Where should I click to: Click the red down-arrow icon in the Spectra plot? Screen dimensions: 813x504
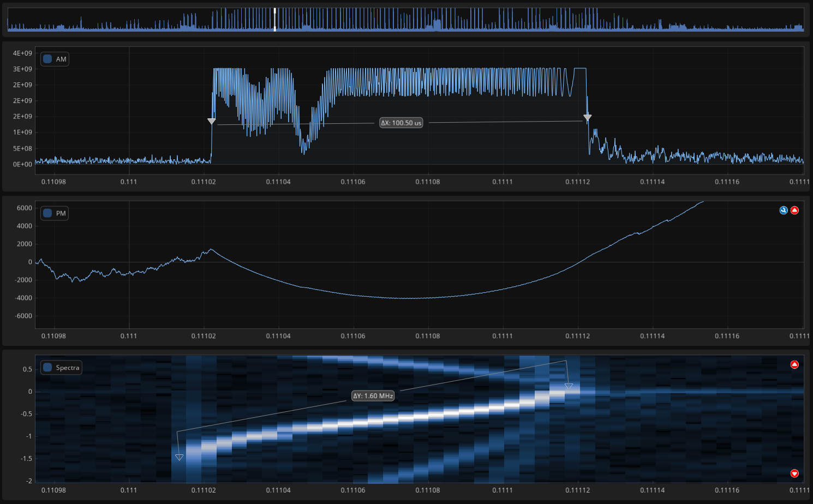pos(794,473)
